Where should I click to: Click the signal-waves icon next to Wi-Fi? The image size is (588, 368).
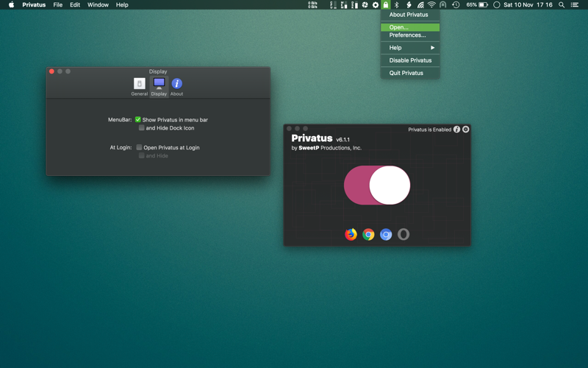point(420,5)
